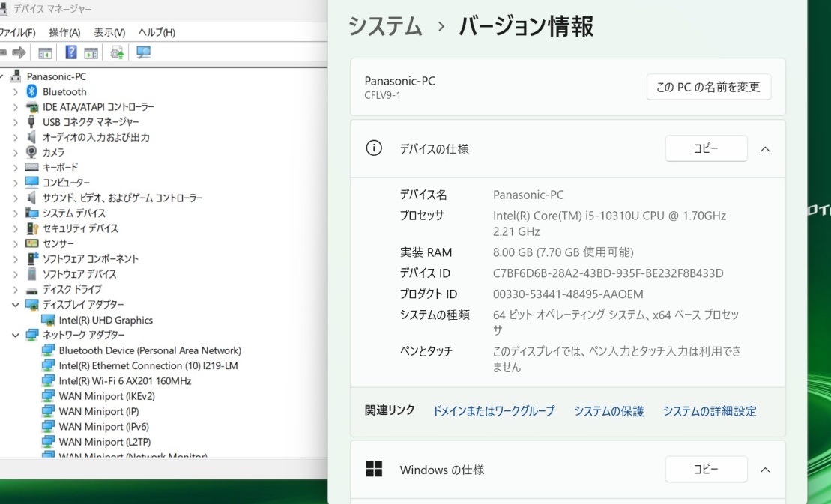Open the ドメインまたはワークグループ link

click(493, 411)
